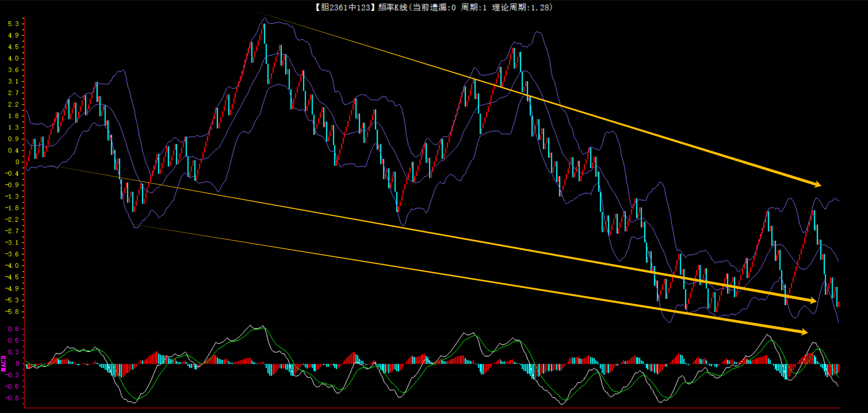
Task: Click the yellow 0 label on price axis
Action: pyautogui.click(x=17, y=162)
